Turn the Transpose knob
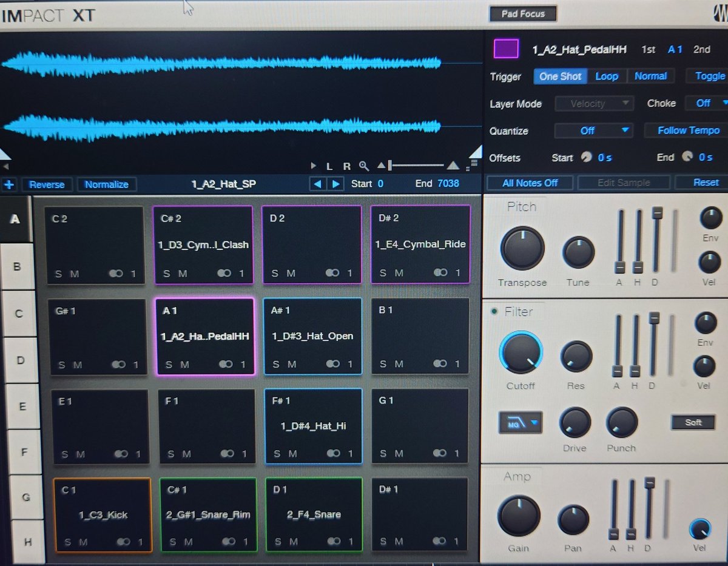Screen dimensions: 728x566 pos(522,249)
